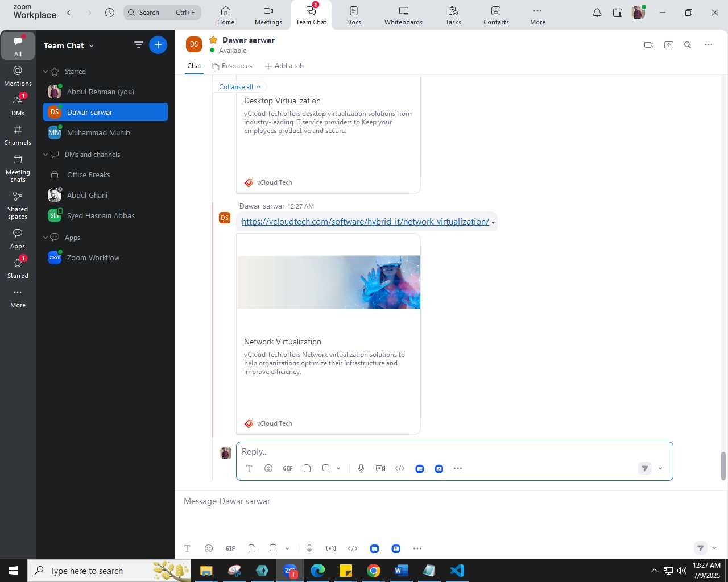Click the Network Virtualization preview image
The image size is (728, 582).
[x=329, y=282]
